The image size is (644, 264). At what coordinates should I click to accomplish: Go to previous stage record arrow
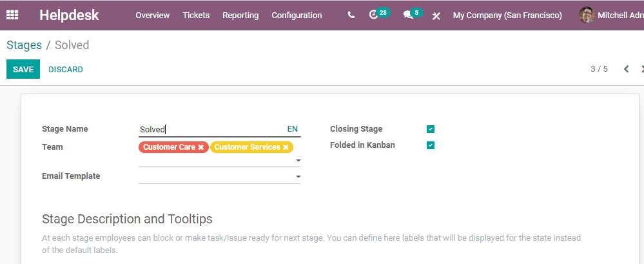627,69
